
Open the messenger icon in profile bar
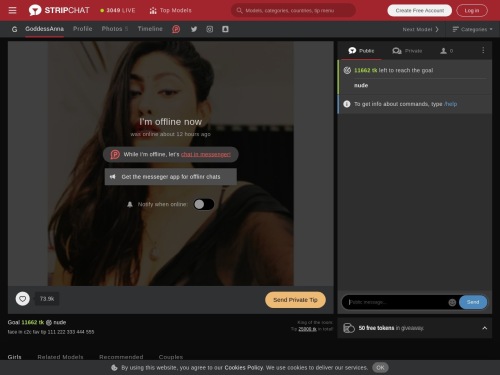(x=176, y=29)
